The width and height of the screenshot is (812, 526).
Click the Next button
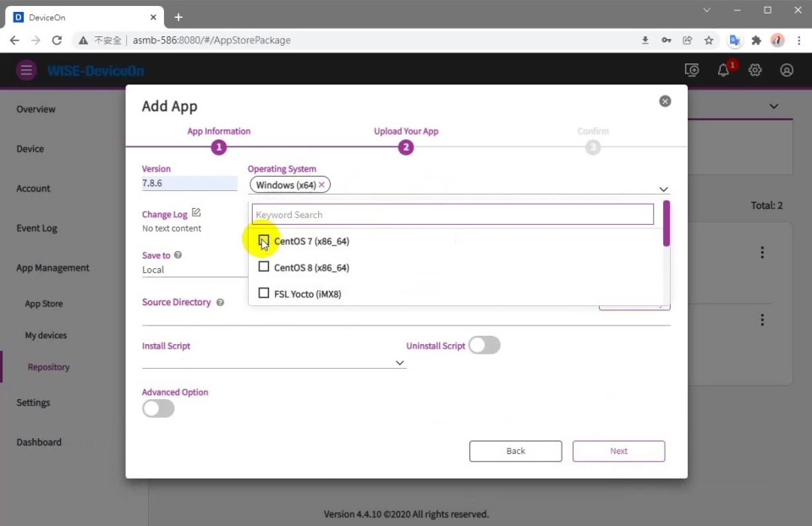pyautogui.click(x=619, y=451)
